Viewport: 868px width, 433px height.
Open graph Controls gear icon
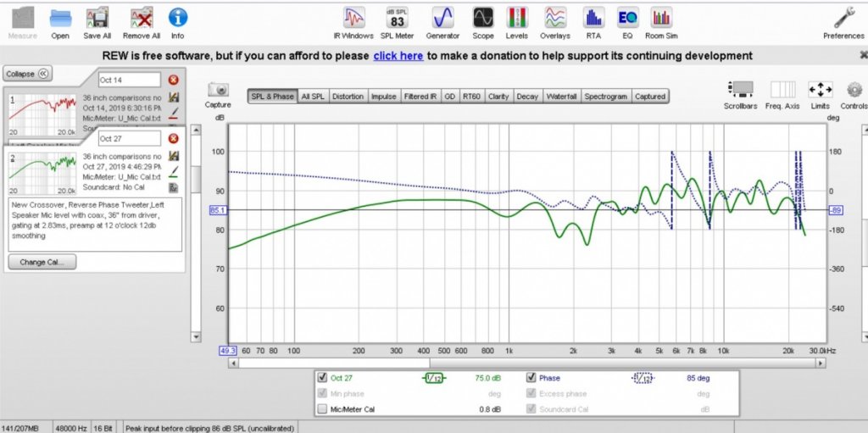(x=854, y=90)
